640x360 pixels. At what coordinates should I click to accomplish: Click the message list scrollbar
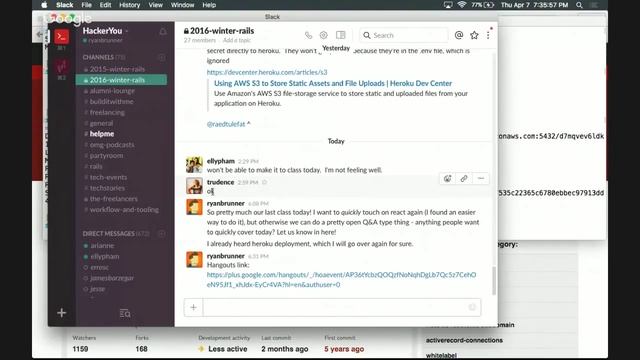click(x=494, y=281)
